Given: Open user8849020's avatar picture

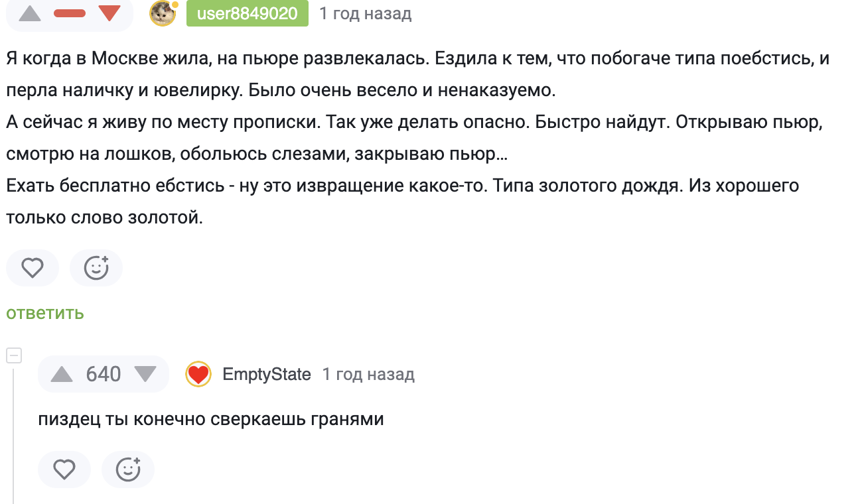Looking at the screenshot, I should (x=163, y=13).
